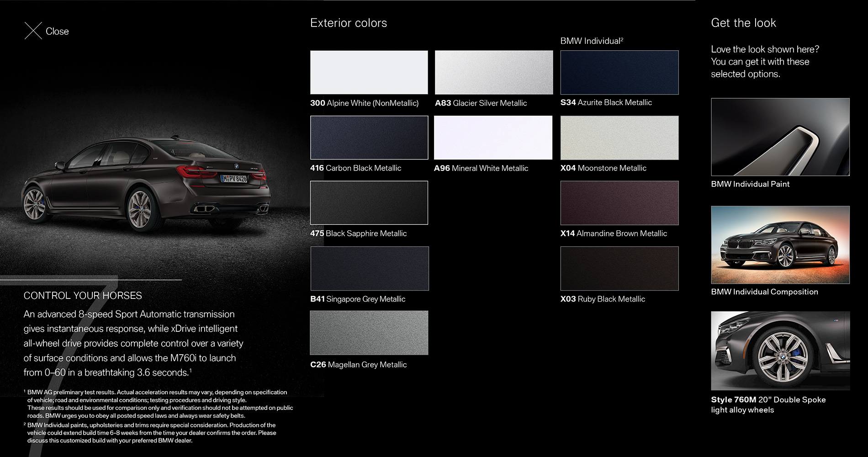Click label '475 Black Sapphire Metallic'
The height and width of the screenshot is (457, 868).
coord(358,234)
